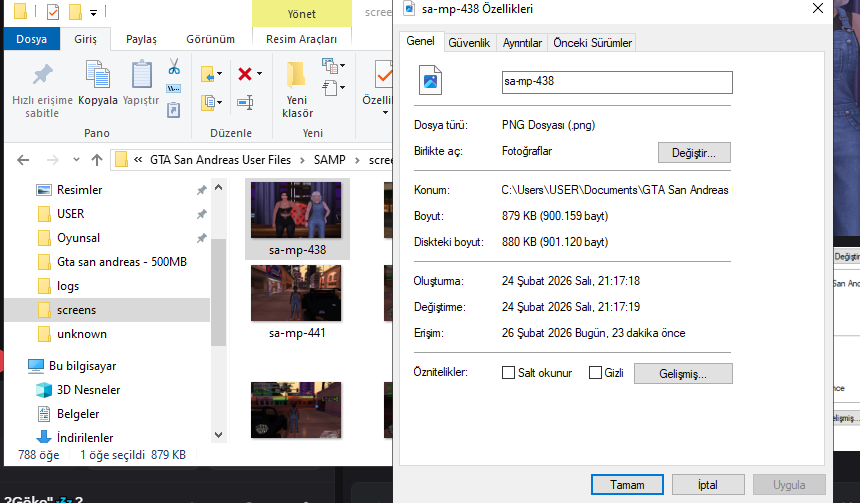Open the Resim Araçları tab
The width and height of the screenshot is (860, 503).
(x=301, y=39)
